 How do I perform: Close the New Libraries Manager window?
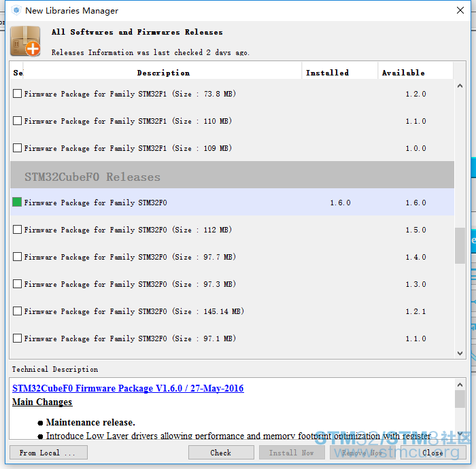460,10
